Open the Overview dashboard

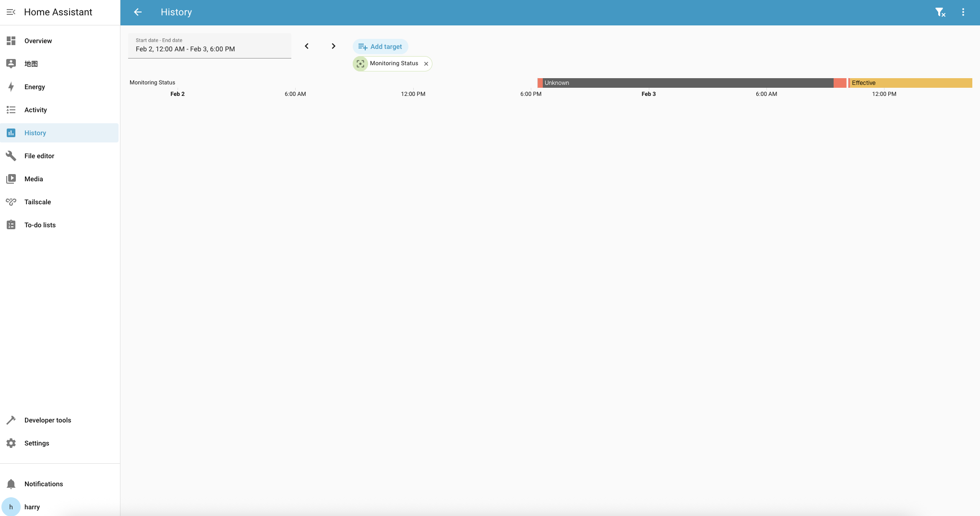(38, 41)
